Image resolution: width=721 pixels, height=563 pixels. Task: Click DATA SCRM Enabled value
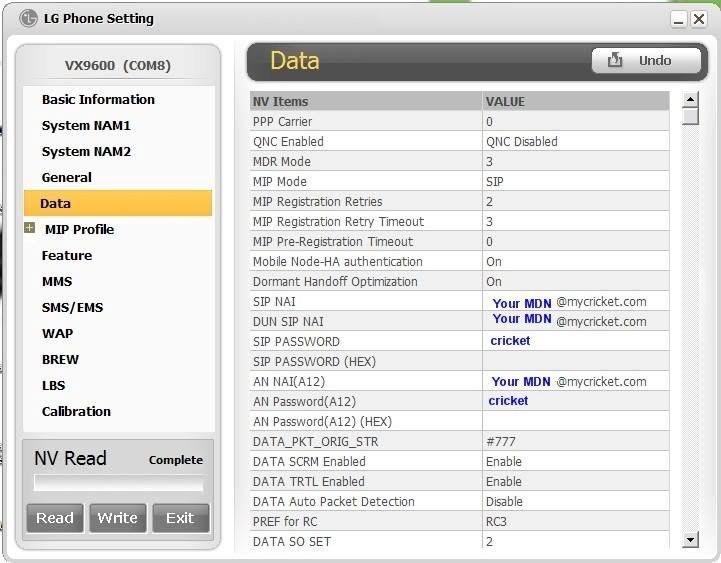576,461
